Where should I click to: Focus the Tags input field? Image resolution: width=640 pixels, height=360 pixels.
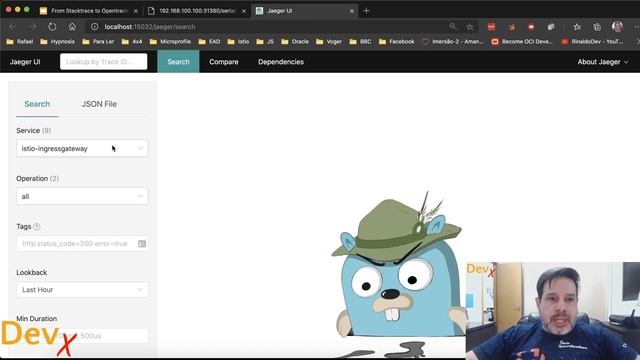click(x=82, y=244)
